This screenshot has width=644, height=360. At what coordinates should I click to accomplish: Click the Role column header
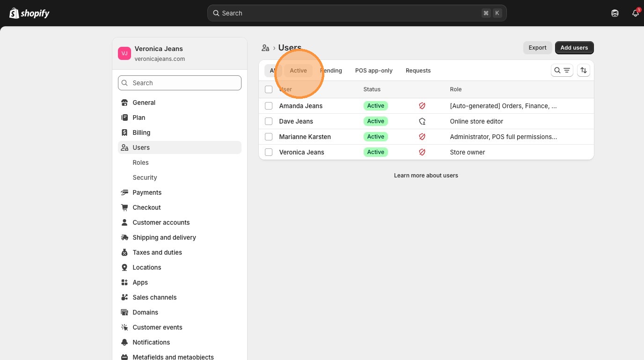pos(456,89)
